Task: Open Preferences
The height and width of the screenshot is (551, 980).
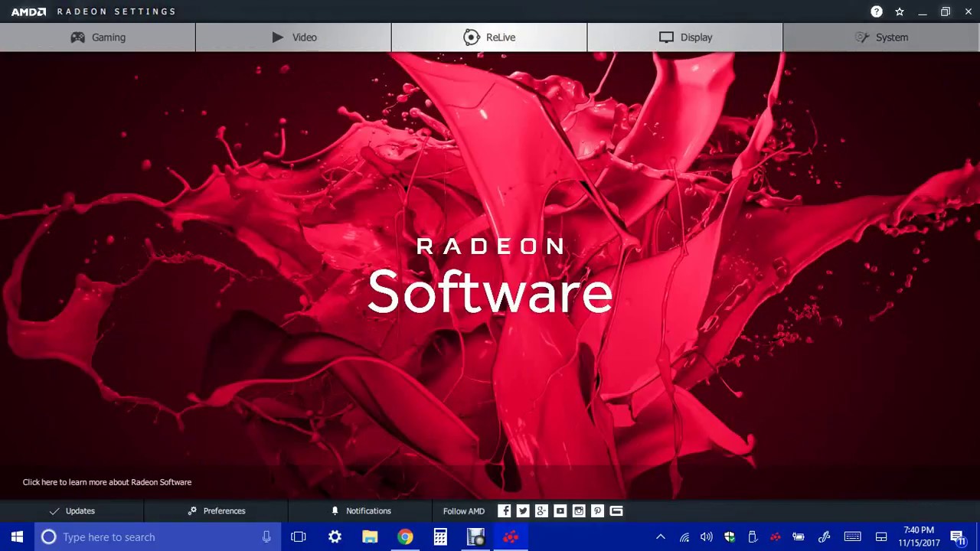Action: 216,510
